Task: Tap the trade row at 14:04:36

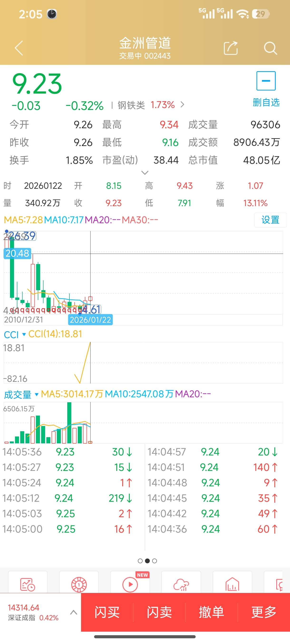Action: (213, 529)
